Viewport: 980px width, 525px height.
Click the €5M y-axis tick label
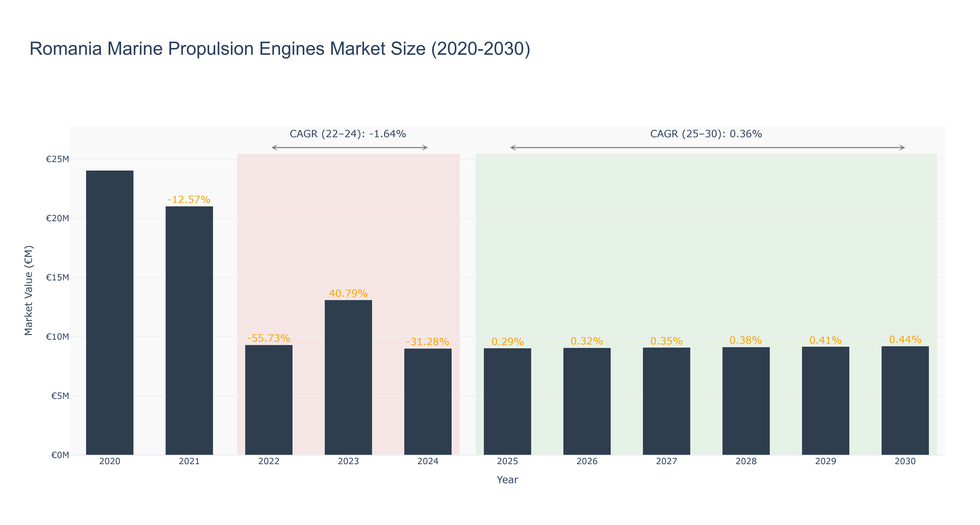tap(60, 396)
